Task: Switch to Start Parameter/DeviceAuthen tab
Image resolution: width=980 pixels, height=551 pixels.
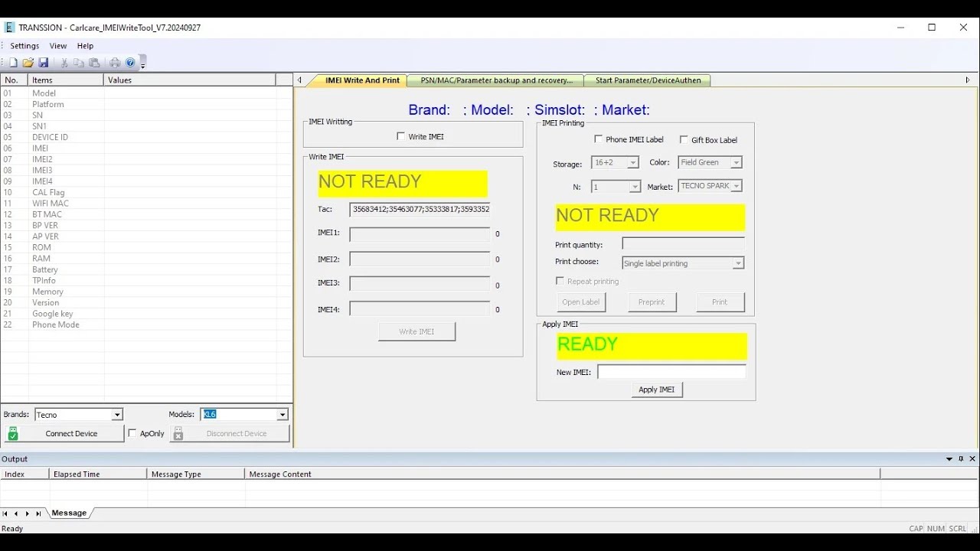Action: tap(648, 80)
